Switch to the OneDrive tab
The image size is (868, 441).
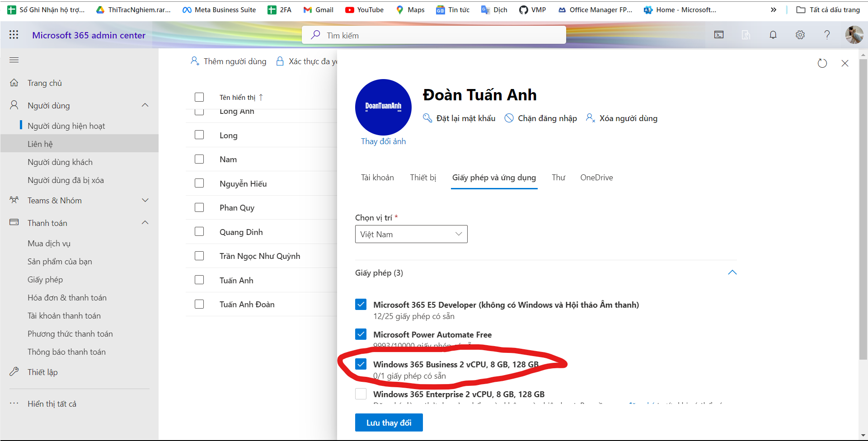pos(596,178)
